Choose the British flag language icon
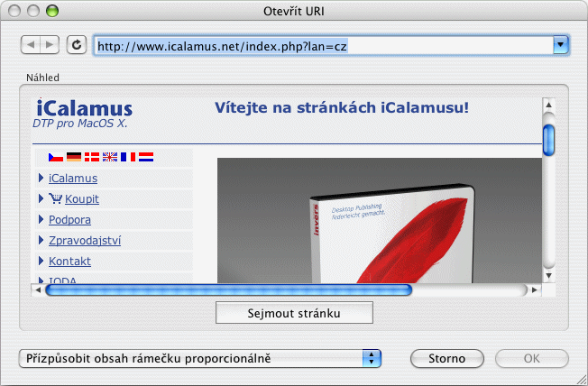 point(110,157)
